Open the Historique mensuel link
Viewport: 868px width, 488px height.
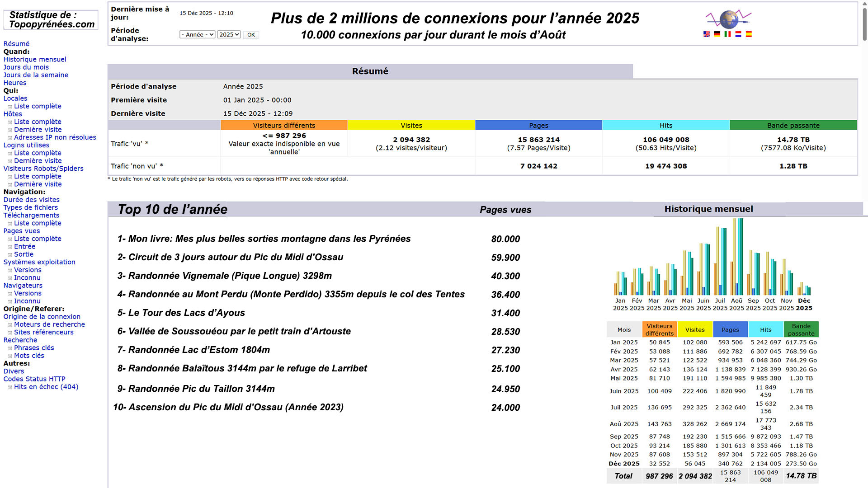tap(35, 59)
